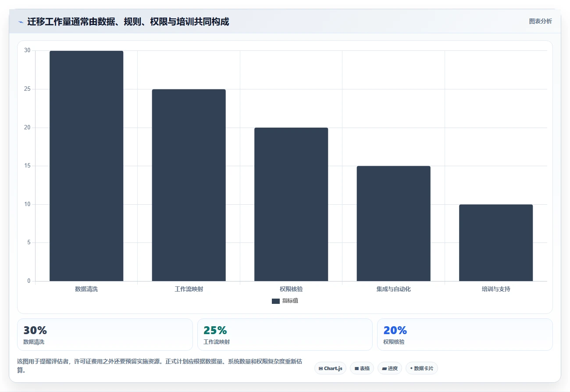The width and height of the screenshot is (570, 392).
Task: Click the 权限核验 x-axis label
Action: click(x=291, y=289)
